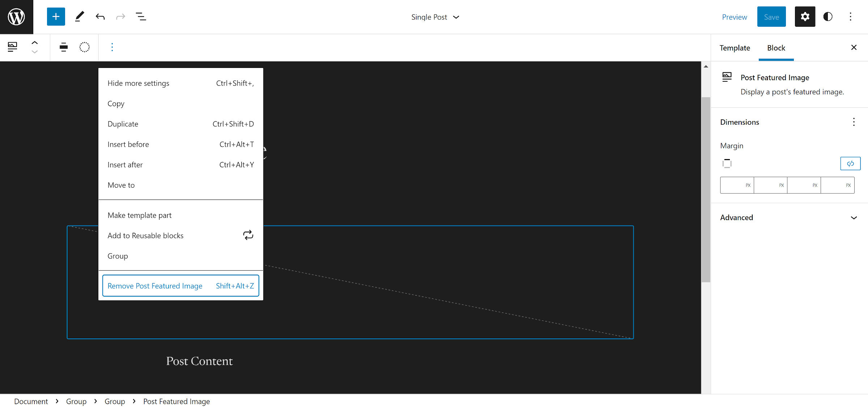Click the link/chain icon in Margin settings
The image size is (868, 407).
tap(850, 163)
